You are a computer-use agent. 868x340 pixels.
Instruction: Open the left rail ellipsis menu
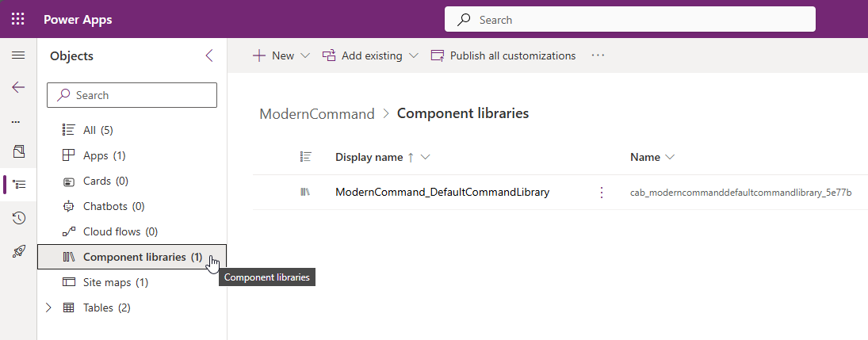tap(16, 122)
